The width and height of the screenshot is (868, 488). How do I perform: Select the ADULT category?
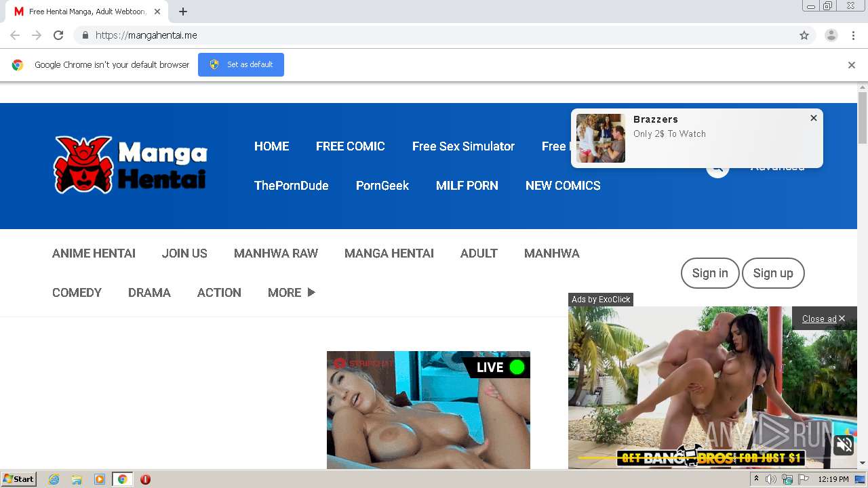[x=479, y=253]
